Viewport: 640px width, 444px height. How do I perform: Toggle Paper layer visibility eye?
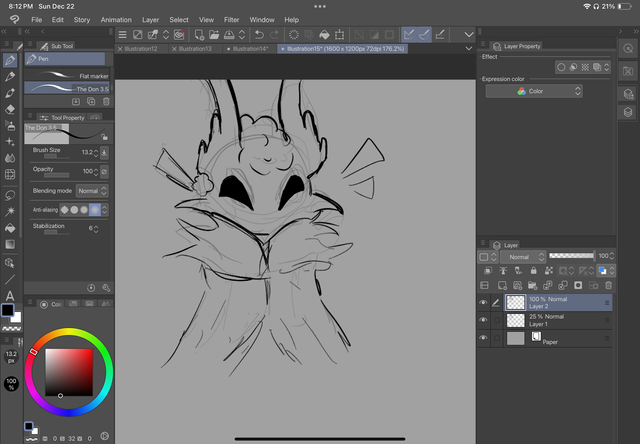coord(484,339)
